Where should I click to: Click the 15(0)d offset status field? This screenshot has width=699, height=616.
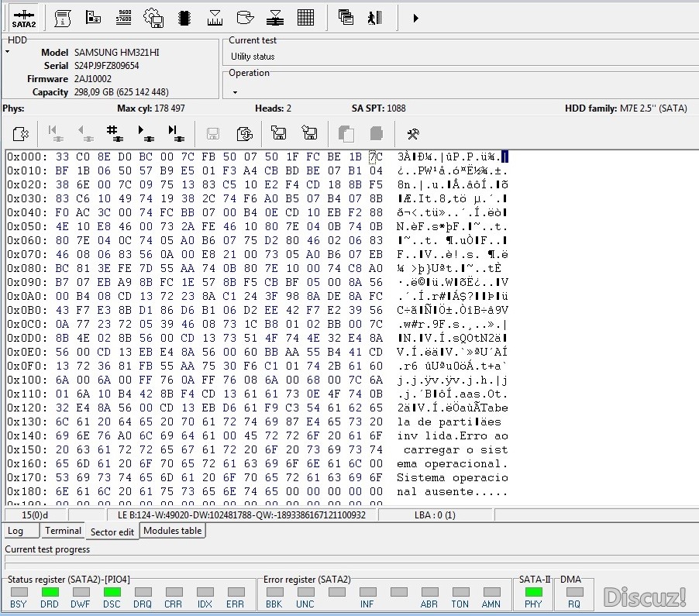(35, 515)
